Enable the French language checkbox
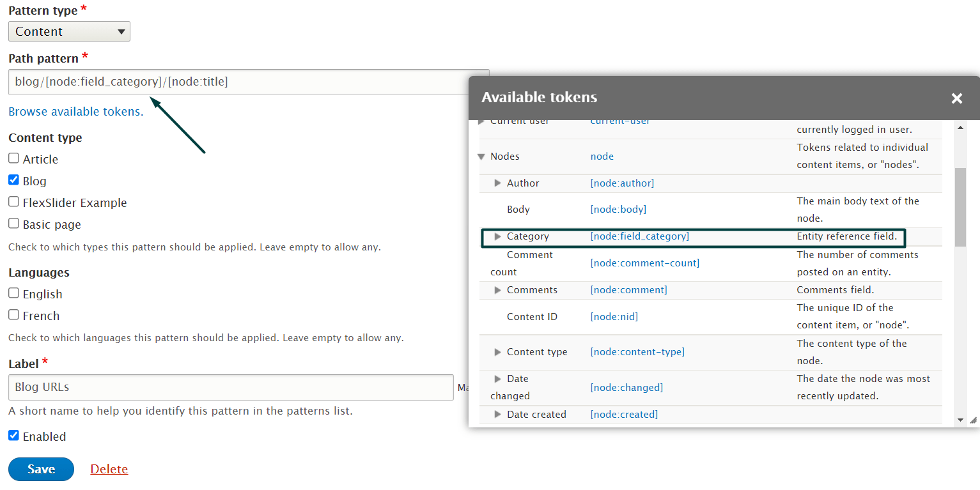The height and width of the screenshot is (490, 980). coord(13,315)
